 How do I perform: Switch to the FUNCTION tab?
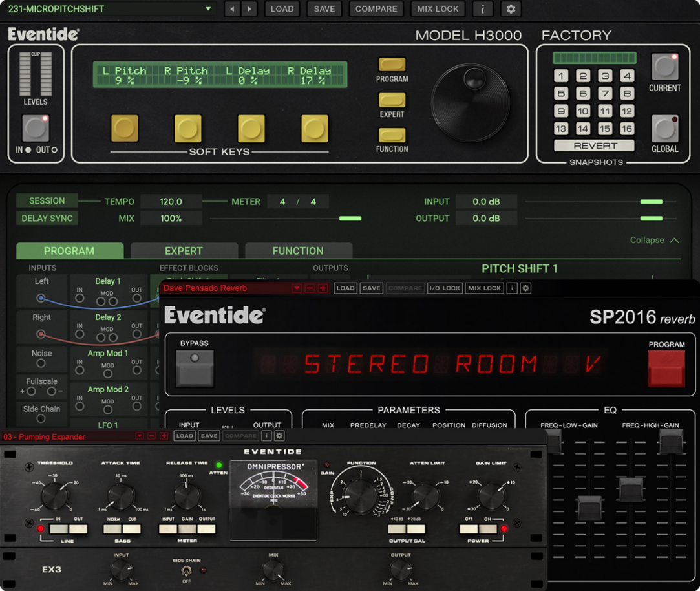[x=299, y=251]
